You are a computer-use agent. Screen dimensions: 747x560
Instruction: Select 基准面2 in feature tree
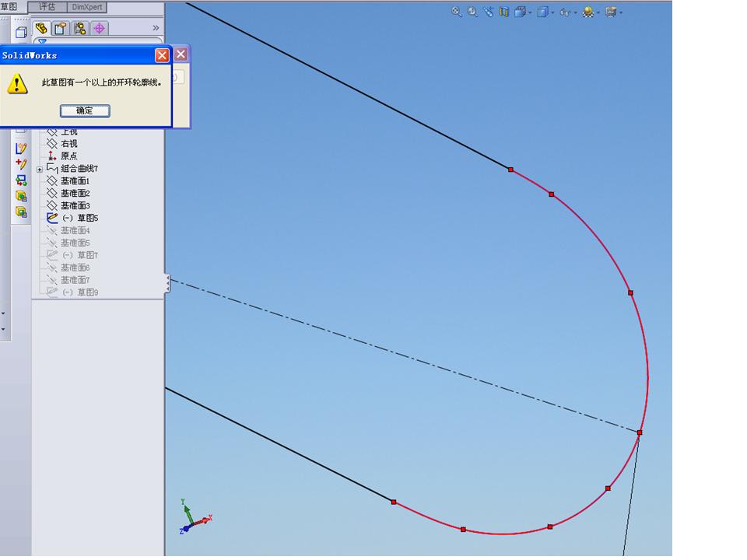pos(75,193)
